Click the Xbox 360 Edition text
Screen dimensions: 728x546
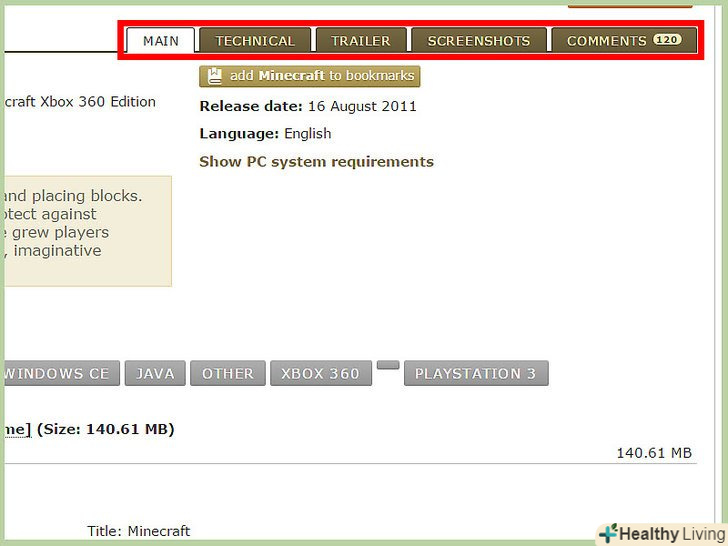click(x=98, y=102)
